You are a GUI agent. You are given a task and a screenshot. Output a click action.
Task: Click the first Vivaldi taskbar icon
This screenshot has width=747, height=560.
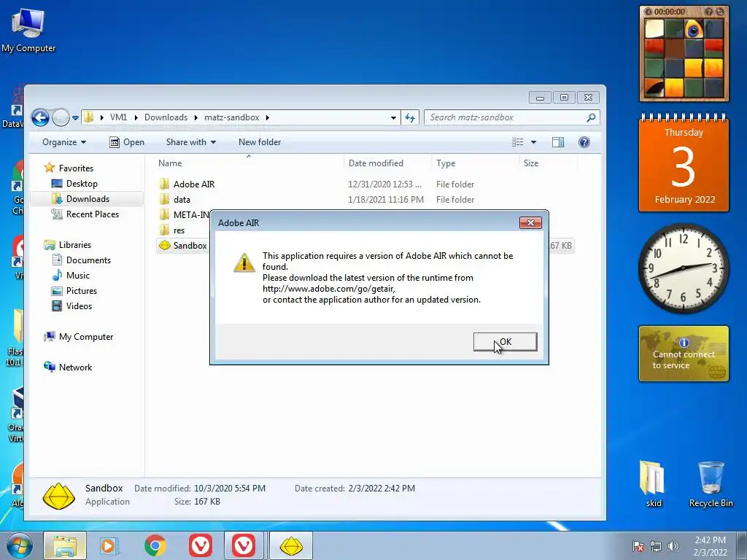coord(200,545)
